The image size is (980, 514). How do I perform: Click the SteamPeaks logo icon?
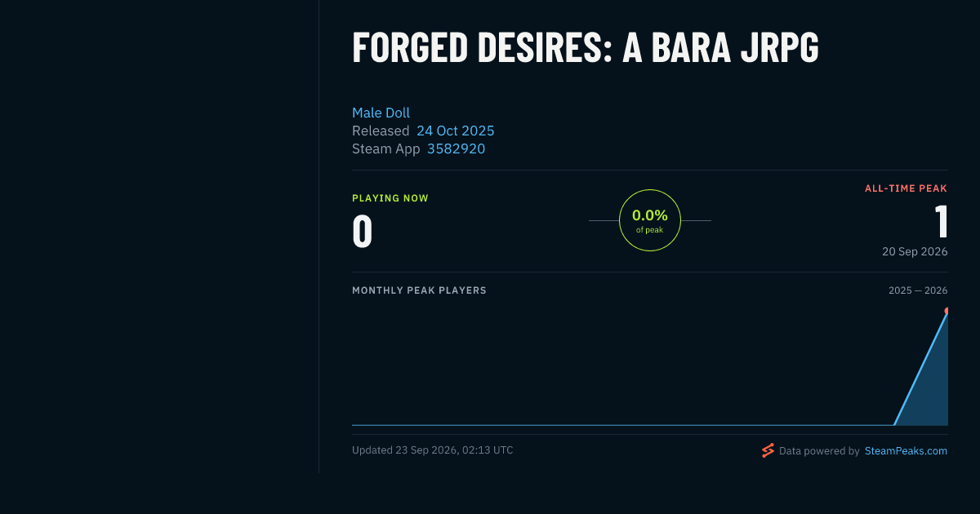[768, 450]
